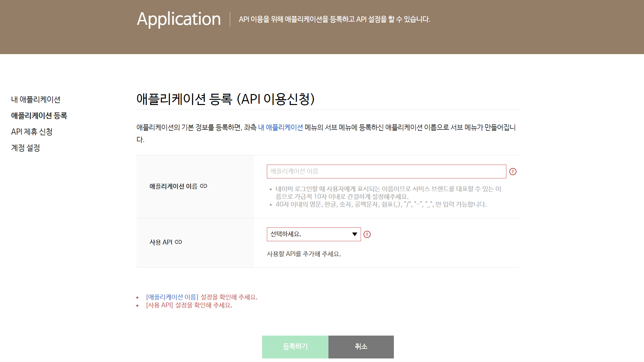Viewport: 644px width, 362px height.
Task: Click the link icon beside 애플리케이션 이름 label
Action: point(204,186)
